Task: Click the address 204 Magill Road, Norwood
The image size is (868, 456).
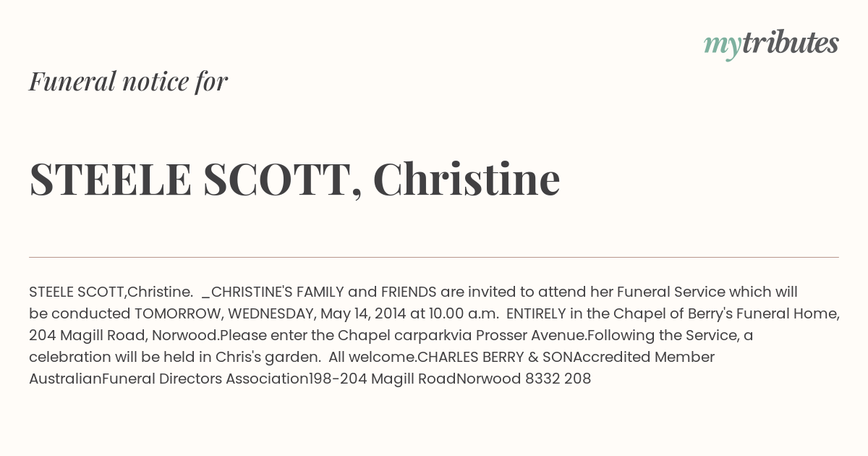Action: (124, 335)
